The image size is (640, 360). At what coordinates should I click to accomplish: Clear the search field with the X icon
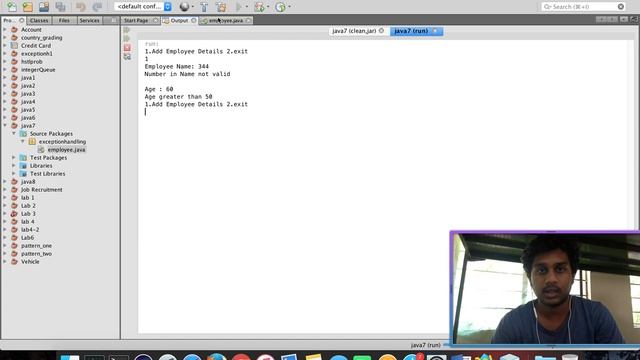[x=620, y=7]
